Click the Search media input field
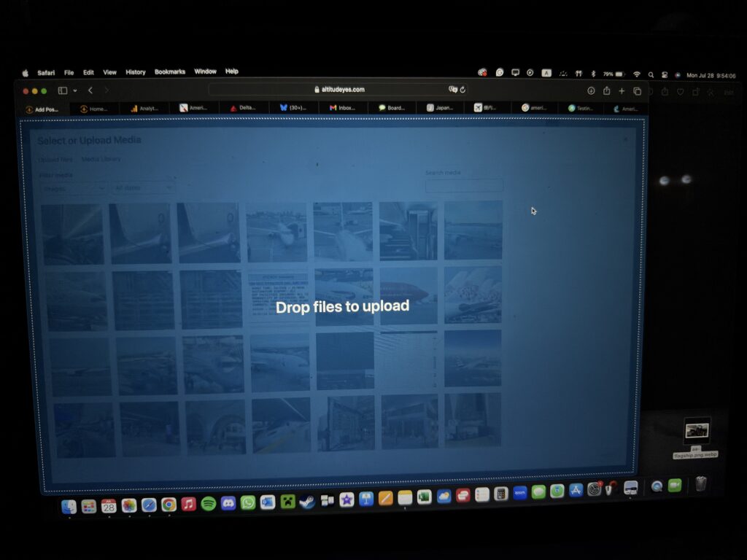747x560 pixels. pos(463,186)
